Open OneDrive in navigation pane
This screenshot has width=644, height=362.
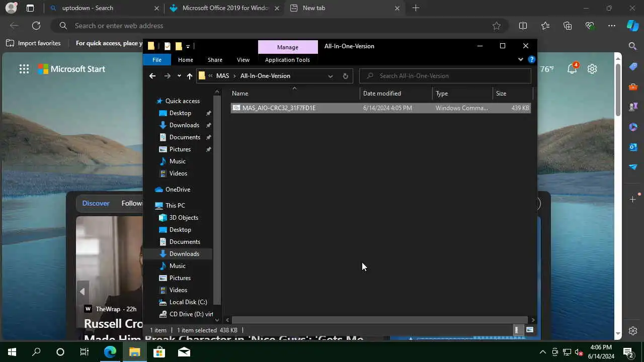(178, 190)
